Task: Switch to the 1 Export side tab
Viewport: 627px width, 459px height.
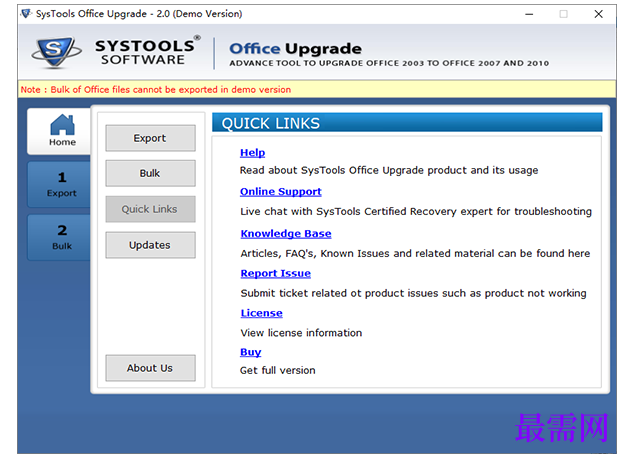Action: click(x=59, y=184)
